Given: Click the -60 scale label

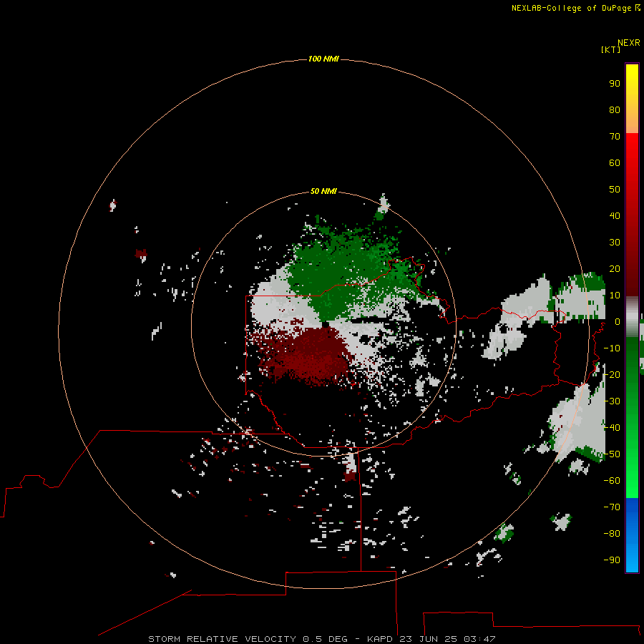Looking at the screenshot, I should point(612,481).
